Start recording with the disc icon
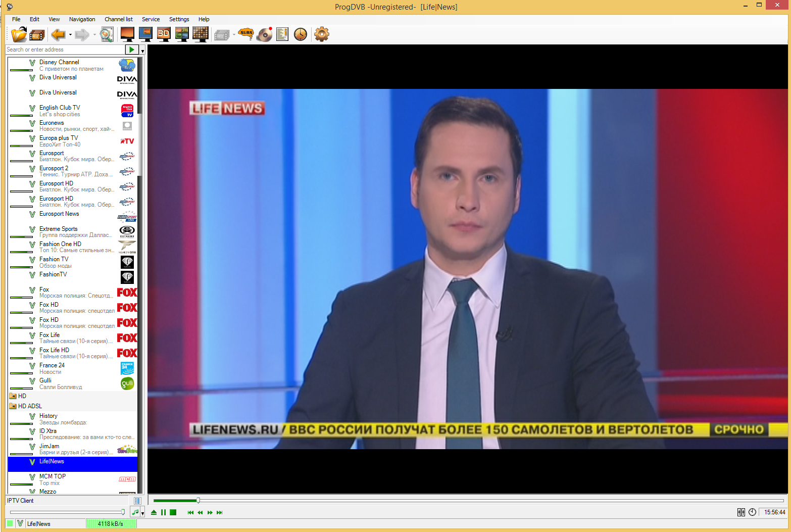The height and width of the screenshot is (532, 791). pyautogui.click(x=264, y=34)
